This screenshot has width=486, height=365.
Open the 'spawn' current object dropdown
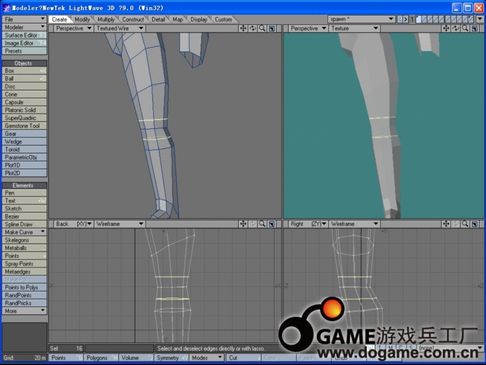(361, 19)
